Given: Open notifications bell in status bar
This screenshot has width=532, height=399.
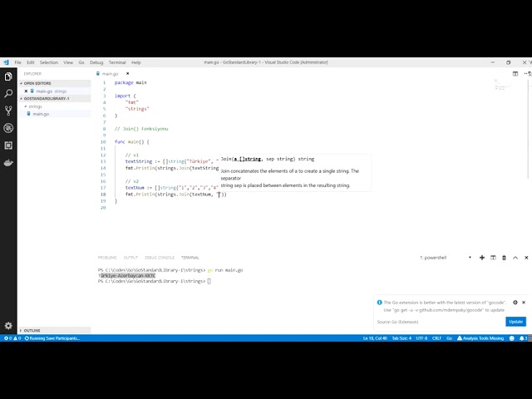Looking at the screenshot, I should pyautogui.click(x=523, y=338).
